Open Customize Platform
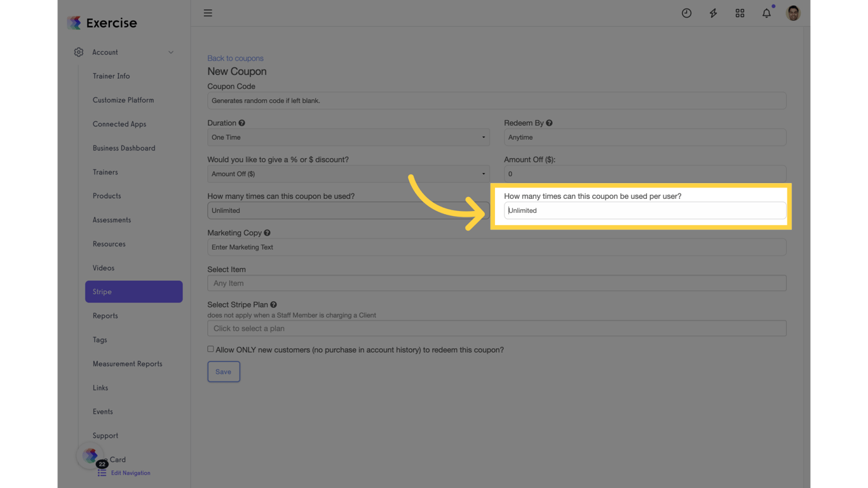Screen dimensions: 868x488 [123, 100]
